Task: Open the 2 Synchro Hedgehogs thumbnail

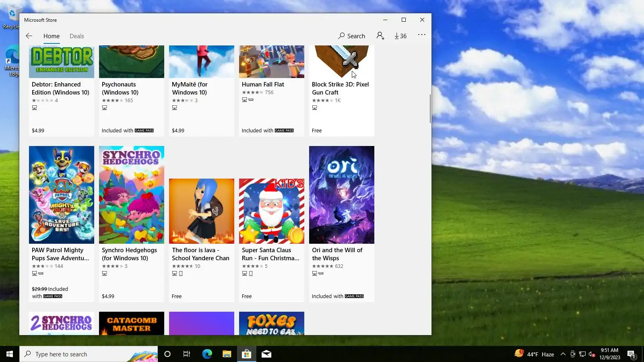Action: pyautogui.click(x=62, y=323)
